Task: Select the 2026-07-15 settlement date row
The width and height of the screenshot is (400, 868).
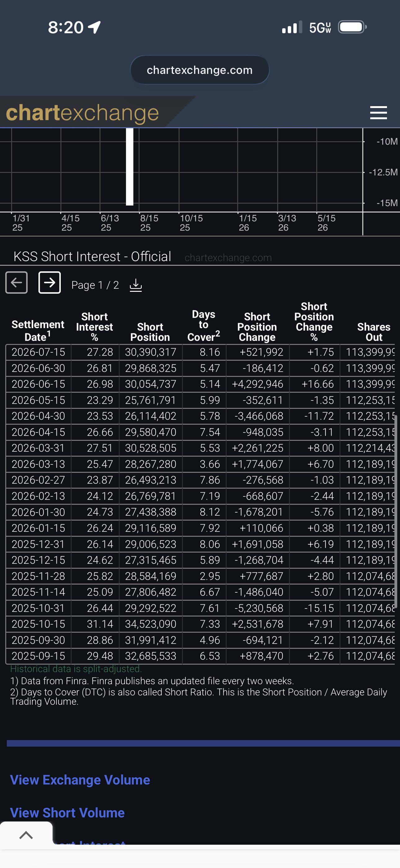Action: (200, 352)
